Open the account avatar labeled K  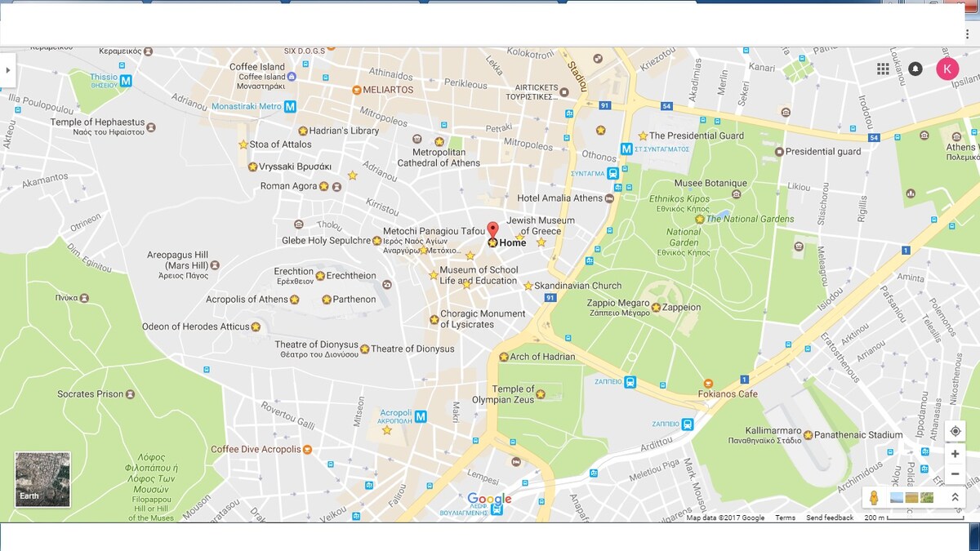point(947,69)
